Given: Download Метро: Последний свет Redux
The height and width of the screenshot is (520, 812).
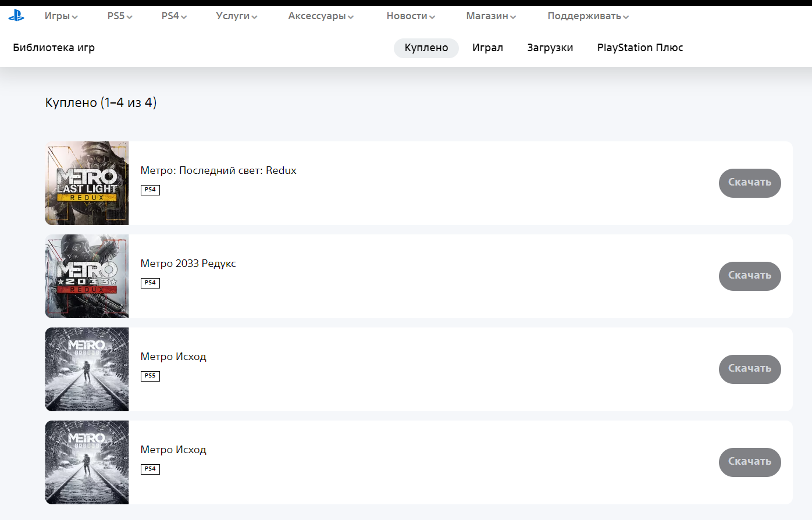Looking at the screenshot, I should [749, 183].
